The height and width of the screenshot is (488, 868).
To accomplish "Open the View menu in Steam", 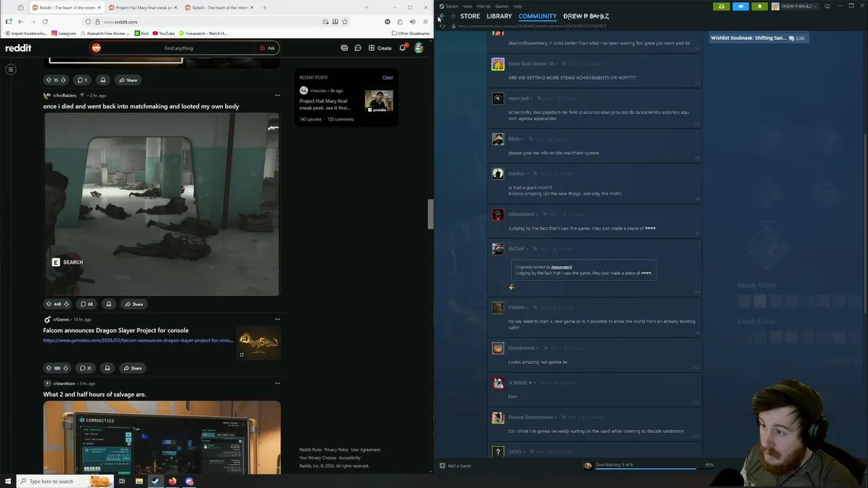I will [x=467, y=6].
